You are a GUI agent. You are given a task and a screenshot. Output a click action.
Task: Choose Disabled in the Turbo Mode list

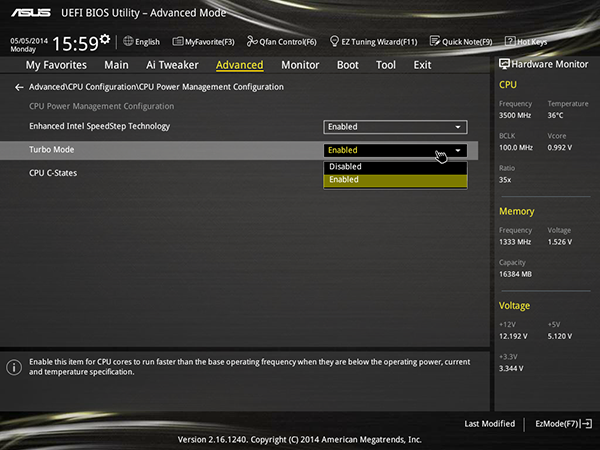coord(395,167)
